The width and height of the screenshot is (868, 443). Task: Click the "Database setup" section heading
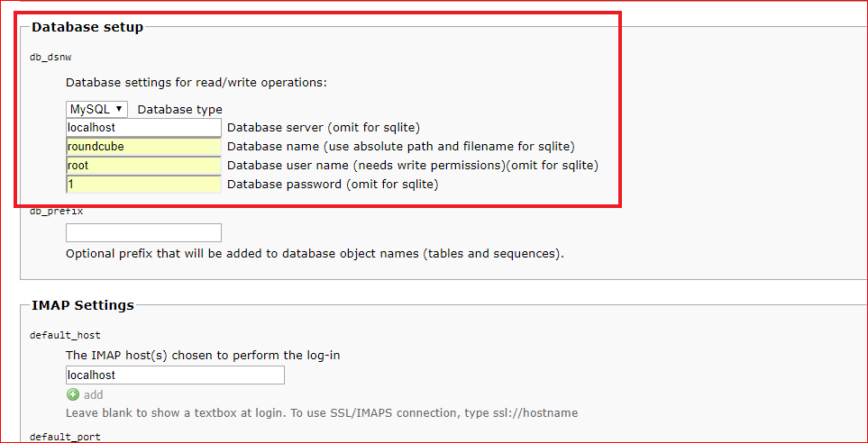coord(87,27)
